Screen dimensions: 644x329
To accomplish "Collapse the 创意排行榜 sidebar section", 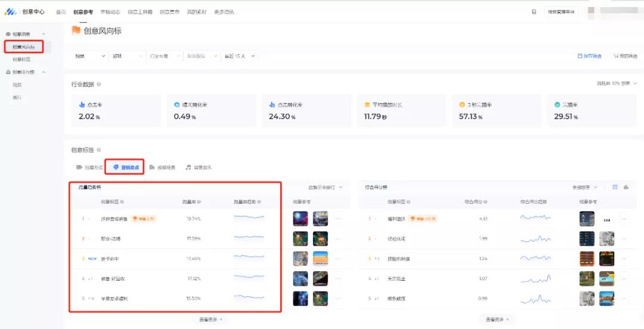I will click(44, 72).
